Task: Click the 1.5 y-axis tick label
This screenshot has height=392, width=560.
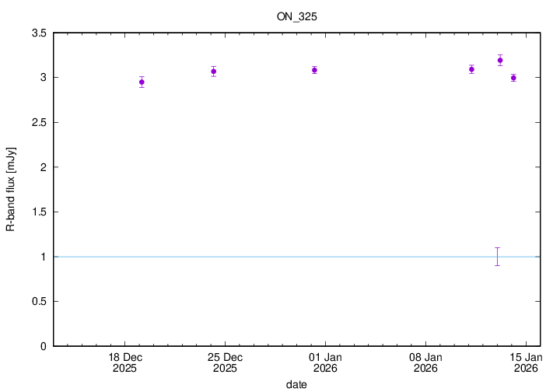Action: click(39, 212)
